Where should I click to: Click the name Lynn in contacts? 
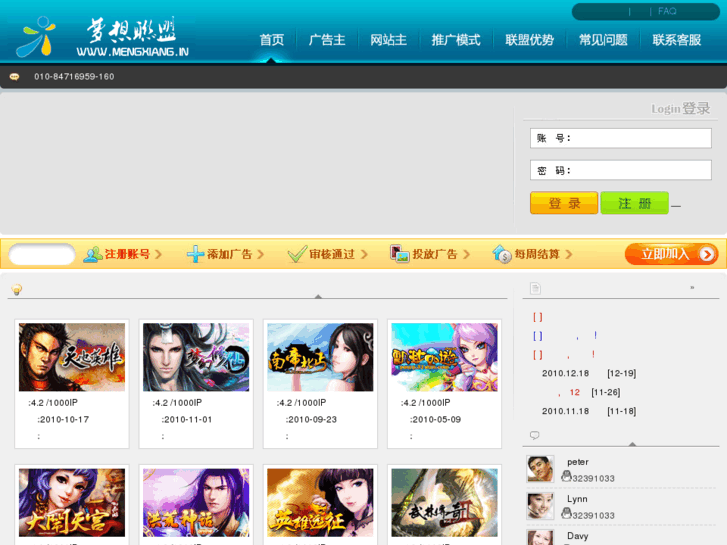[577, 499]
